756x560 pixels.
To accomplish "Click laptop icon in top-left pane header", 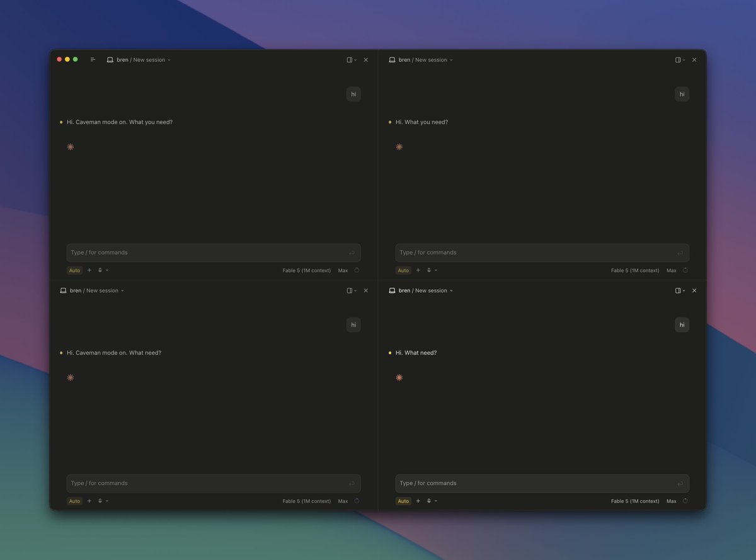I will tap(110, 60).
